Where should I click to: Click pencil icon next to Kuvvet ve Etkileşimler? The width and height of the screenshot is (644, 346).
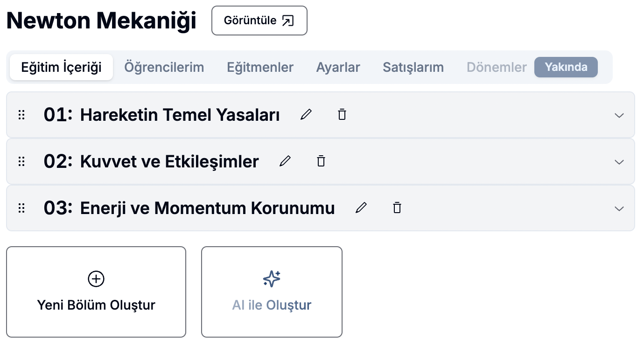click(285, 161)
